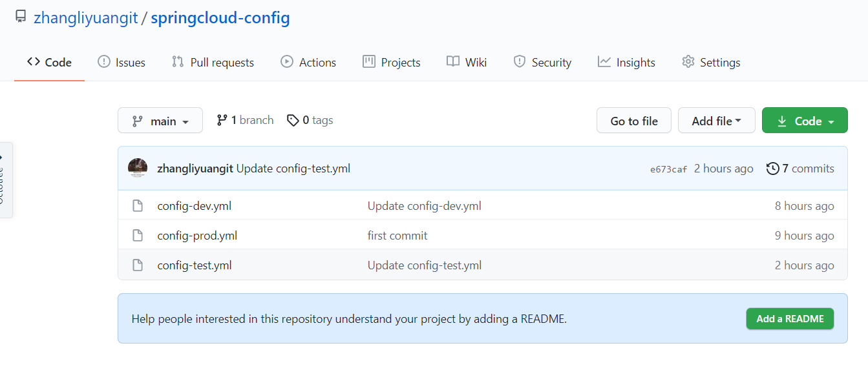Click the file icon next to config-dev.yml
Image resolution: width=868 pixels, height=370 pixels.
pyautogui.click(x=137, y=206)
